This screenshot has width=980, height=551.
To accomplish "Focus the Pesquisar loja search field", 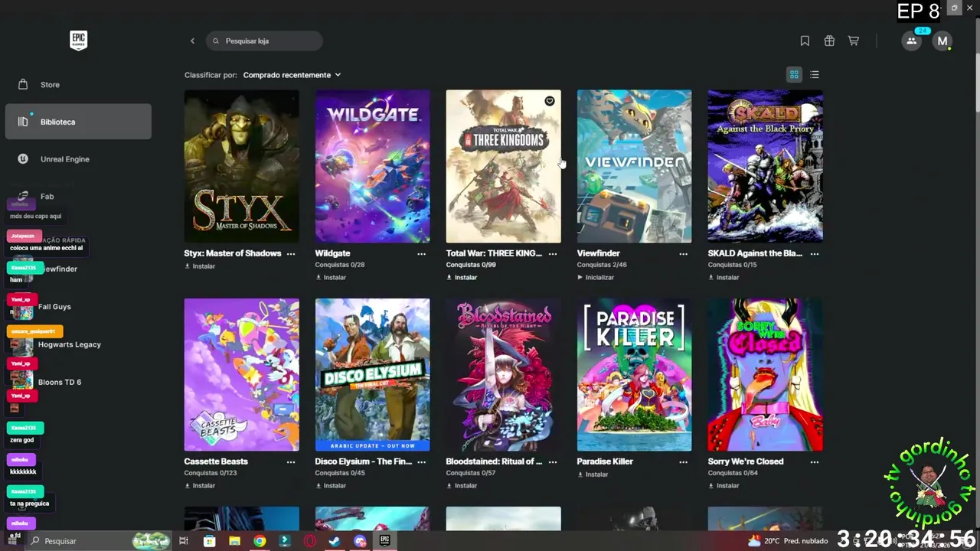I will [264, 41].
